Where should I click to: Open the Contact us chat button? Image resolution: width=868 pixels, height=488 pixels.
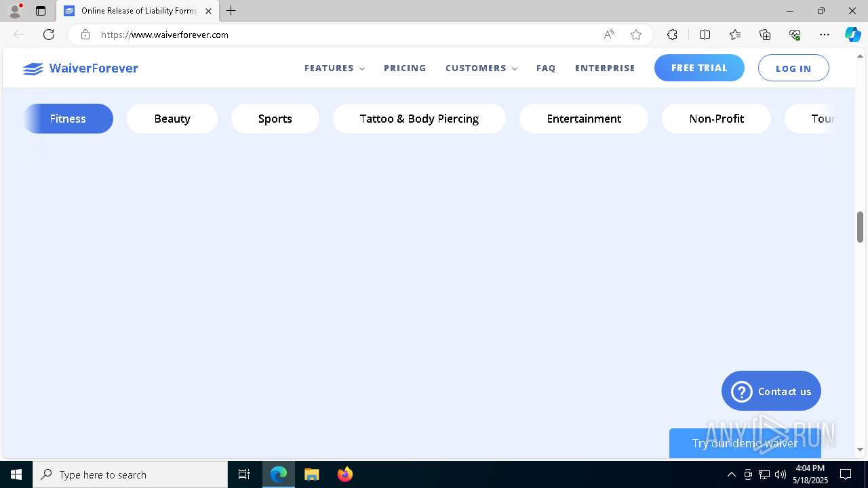[771, 391]
